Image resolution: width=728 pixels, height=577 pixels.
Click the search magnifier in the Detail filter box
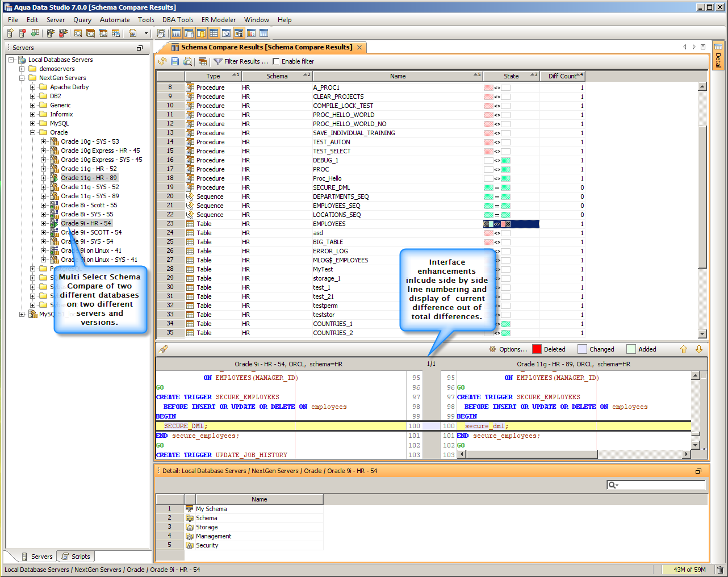point(613,485)
